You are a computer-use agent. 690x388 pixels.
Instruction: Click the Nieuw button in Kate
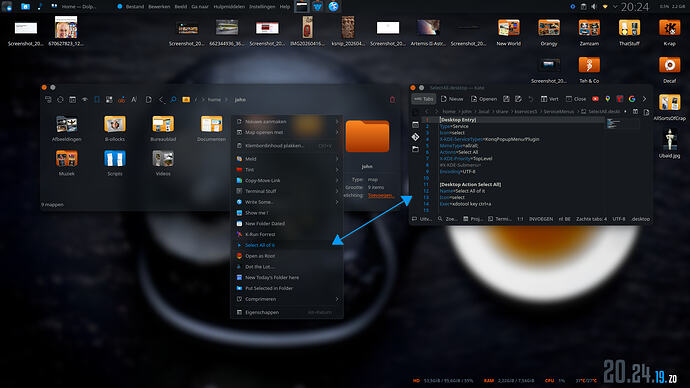click(x=452, y=99)
